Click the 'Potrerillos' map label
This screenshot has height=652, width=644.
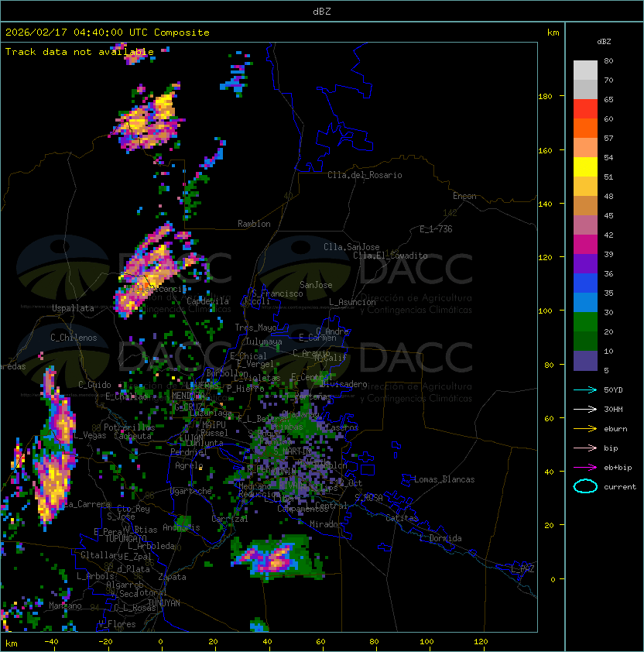[129, 427]
